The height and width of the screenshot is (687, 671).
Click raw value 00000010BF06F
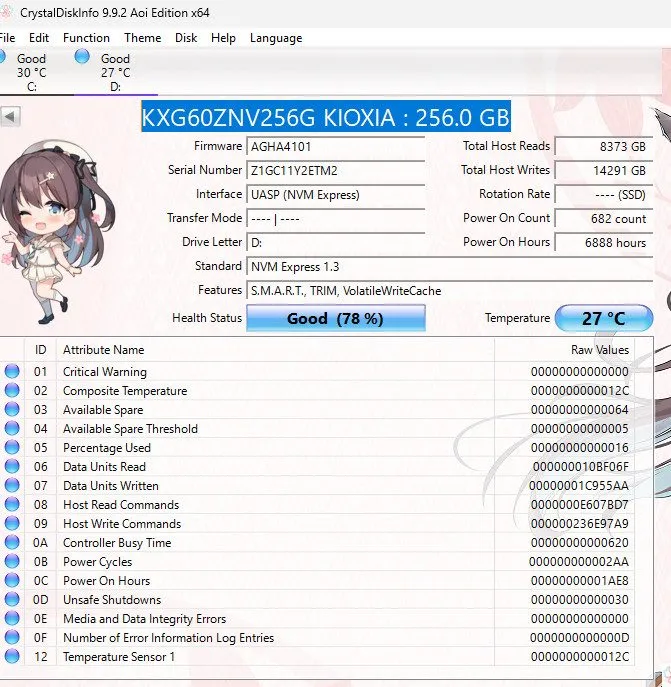580,467
